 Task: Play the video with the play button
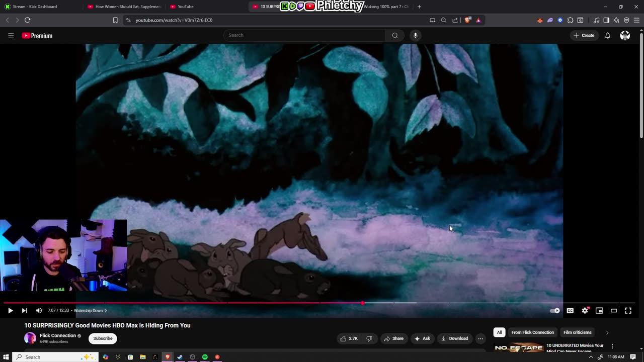[x=10, y=311]
